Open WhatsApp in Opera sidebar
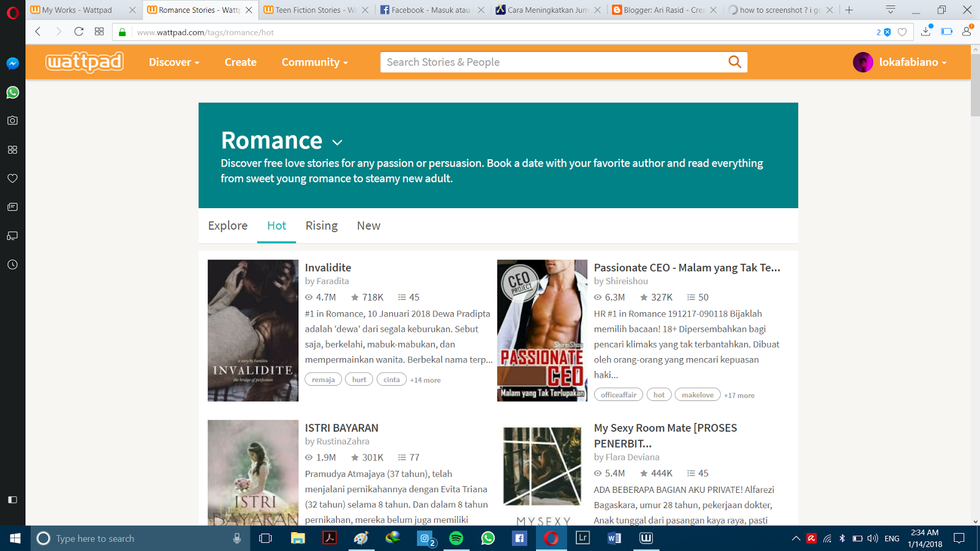The width and height of the screenshot is (980, 551). [x=12, y=92]
